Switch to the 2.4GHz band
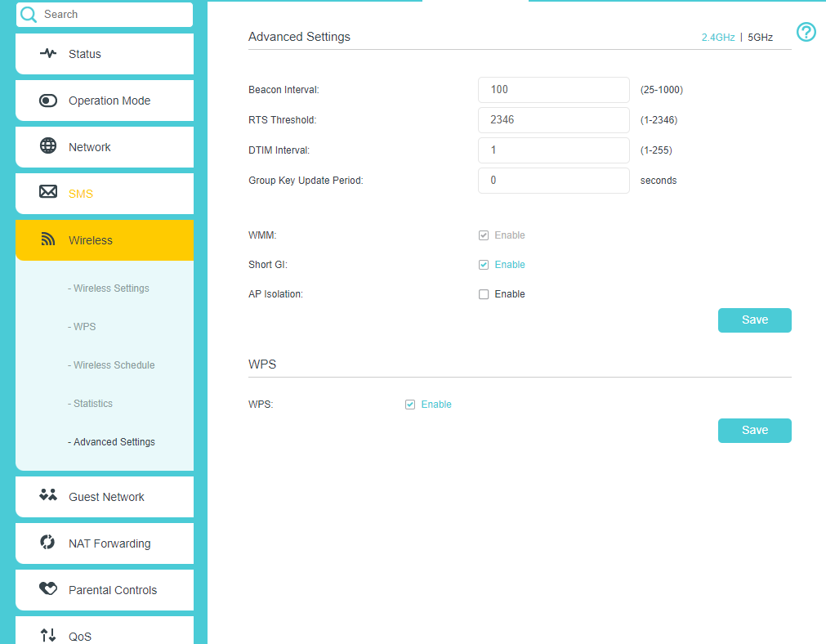826x644 pixels. [718, 38]
